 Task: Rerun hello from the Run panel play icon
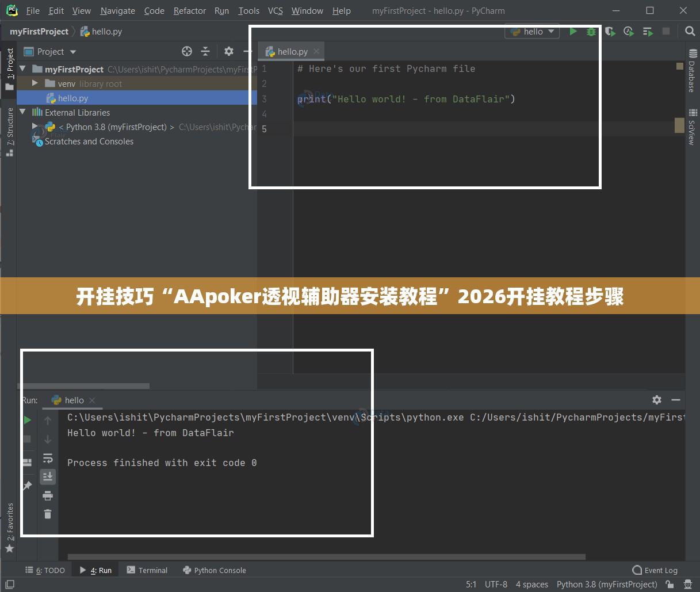(27, 420)
